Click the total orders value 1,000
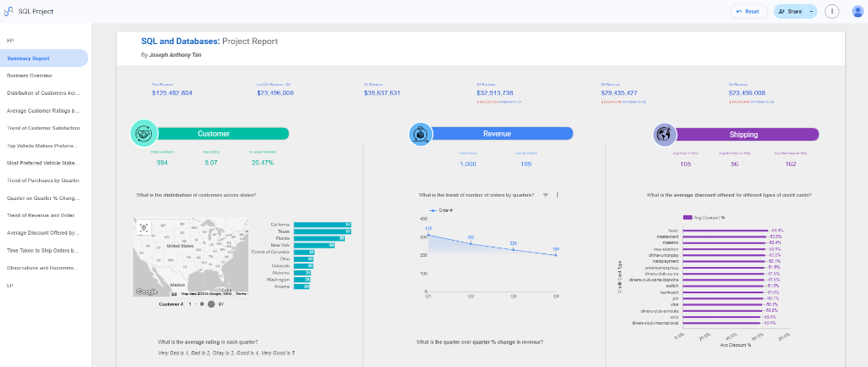The image size is (868, 367). pos(468,164)
